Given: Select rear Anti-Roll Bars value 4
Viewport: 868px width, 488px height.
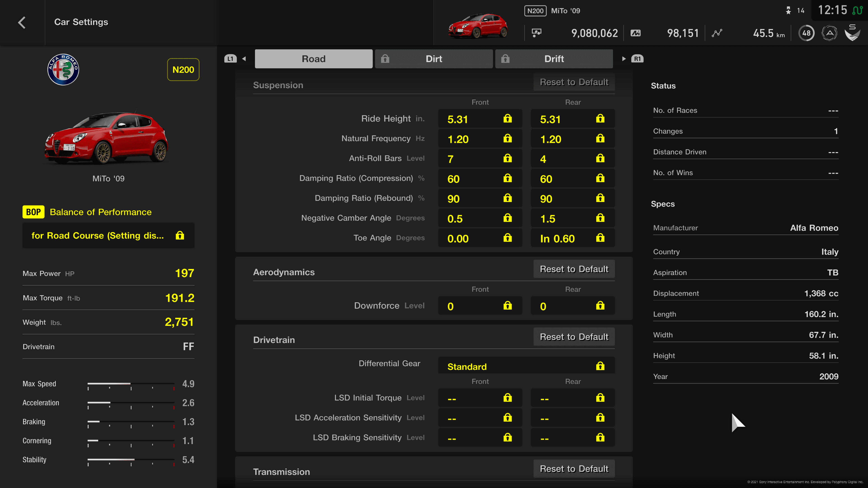Looking at the screenshot, I should pyautogui.click(x=573, y=158).
